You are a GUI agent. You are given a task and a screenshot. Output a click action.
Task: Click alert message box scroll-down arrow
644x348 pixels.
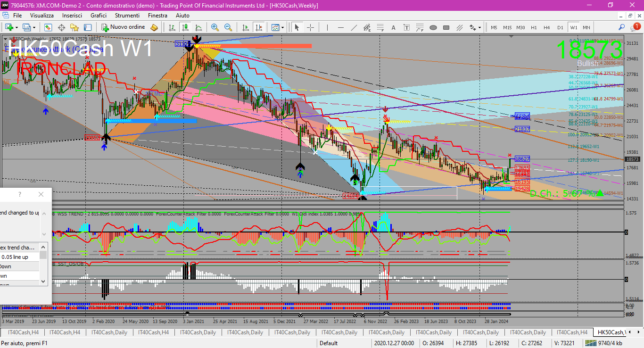[x=43, y=234]
